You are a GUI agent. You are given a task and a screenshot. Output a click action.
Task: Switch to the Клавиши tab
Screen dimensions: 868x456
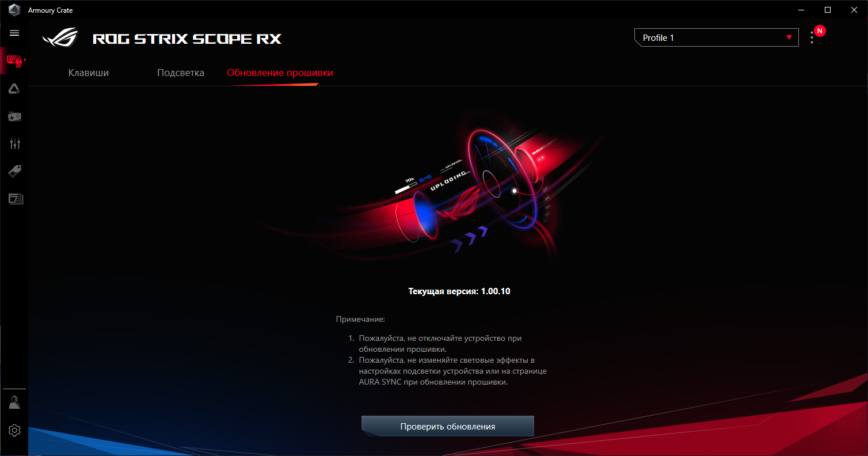click(x=89, y=73)
